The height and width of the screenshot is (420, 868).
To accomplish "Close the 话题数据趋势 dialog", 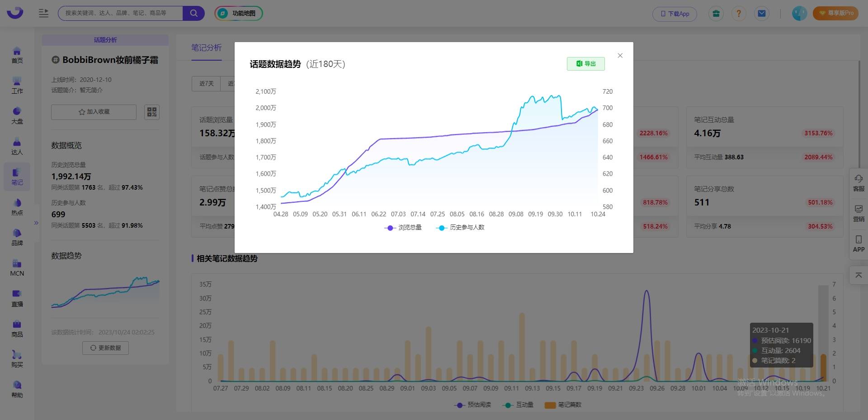I will (x=620, y=56).
